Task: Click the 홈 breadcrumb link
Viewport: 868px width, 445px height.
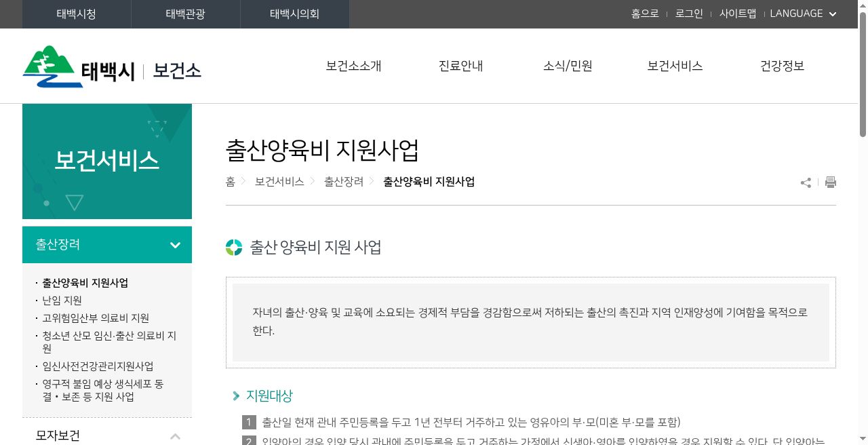Action: 231,182
